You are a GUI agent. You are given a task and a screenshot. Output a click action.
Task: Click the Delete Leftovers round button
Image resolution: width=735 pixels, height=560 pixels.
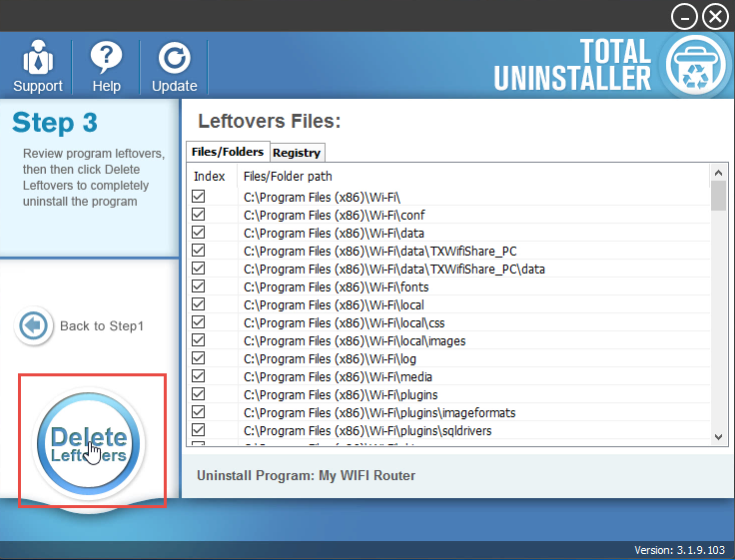click(x=89, y=443)
